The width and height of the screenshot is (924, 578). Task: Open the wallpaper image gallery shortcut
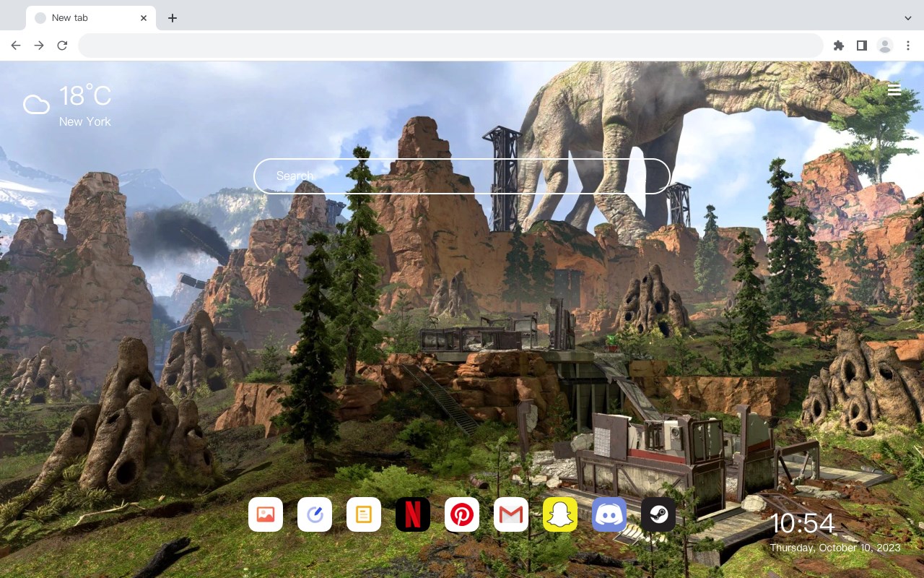(266, 514)
